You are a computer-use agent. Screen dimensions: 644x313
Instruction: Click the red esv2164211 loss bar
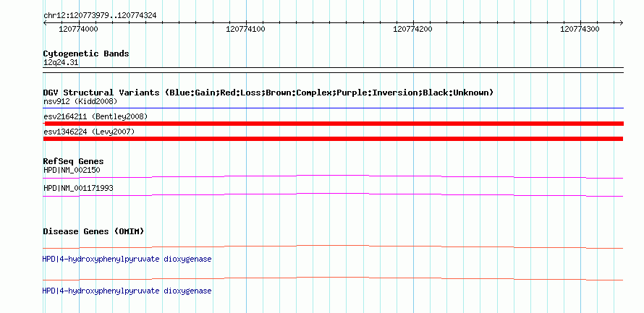(334, 124)
